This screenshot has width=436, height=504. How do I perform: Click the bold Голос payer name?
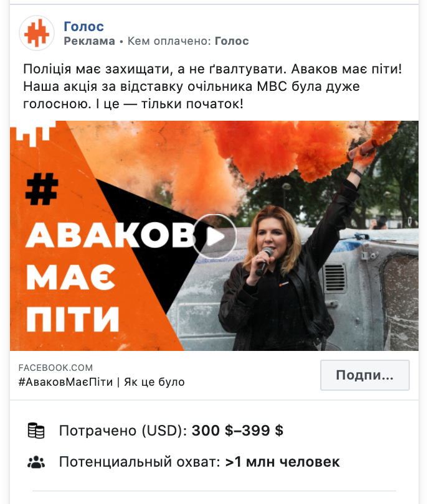(x=232, y=41)
